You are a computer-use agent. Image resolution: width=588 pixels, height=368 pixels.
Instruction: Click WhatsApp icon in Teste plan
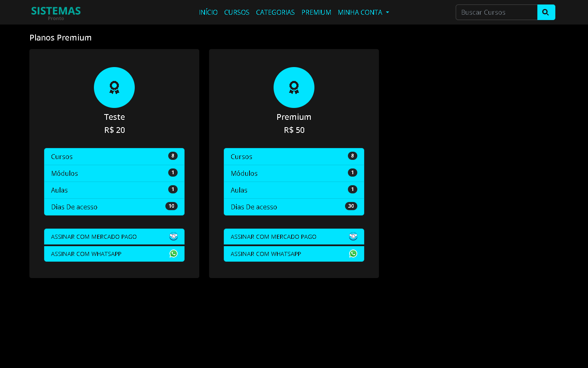pyautogui.click(x=174, y=254)
